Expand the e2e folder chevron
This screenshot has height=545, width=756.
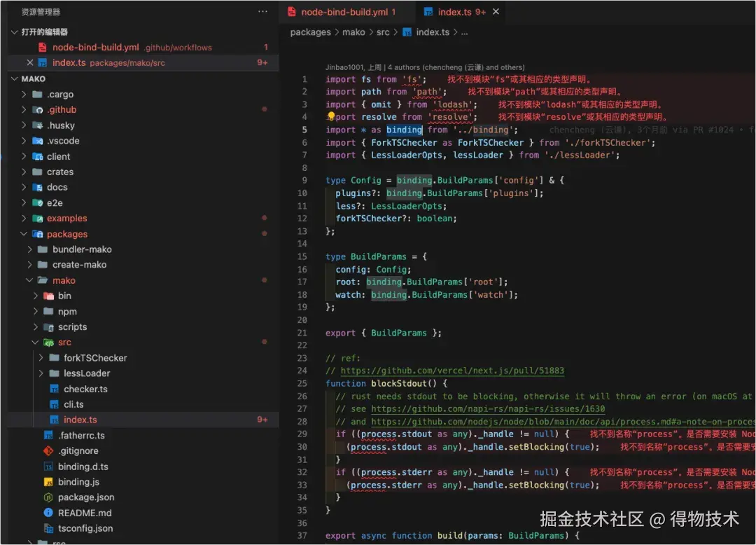tap(24, 202)
